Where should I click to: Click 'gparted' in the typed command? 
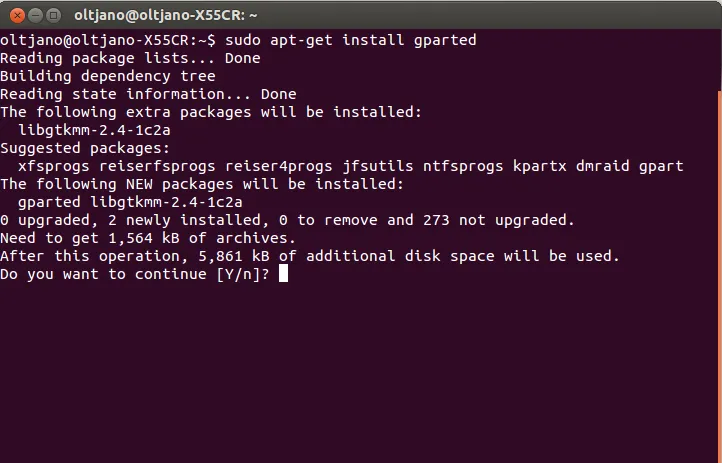pos(445,40)
